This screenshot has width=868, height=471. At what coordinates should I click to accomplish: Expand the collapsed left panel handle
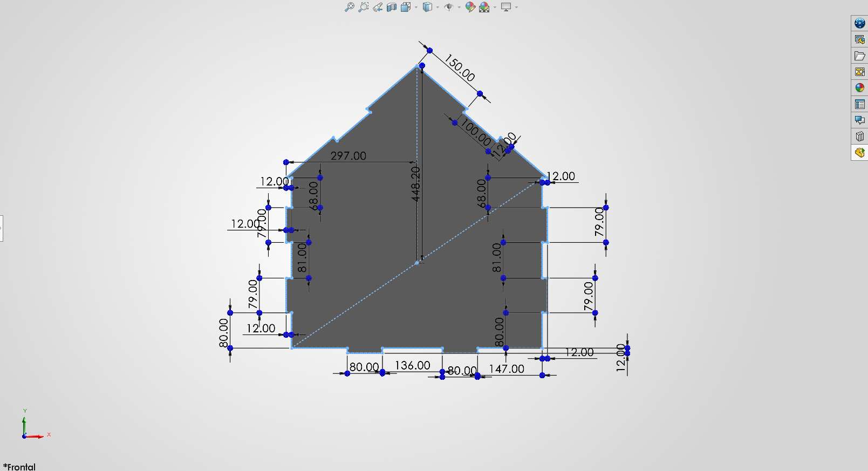[x=2, y=228]
